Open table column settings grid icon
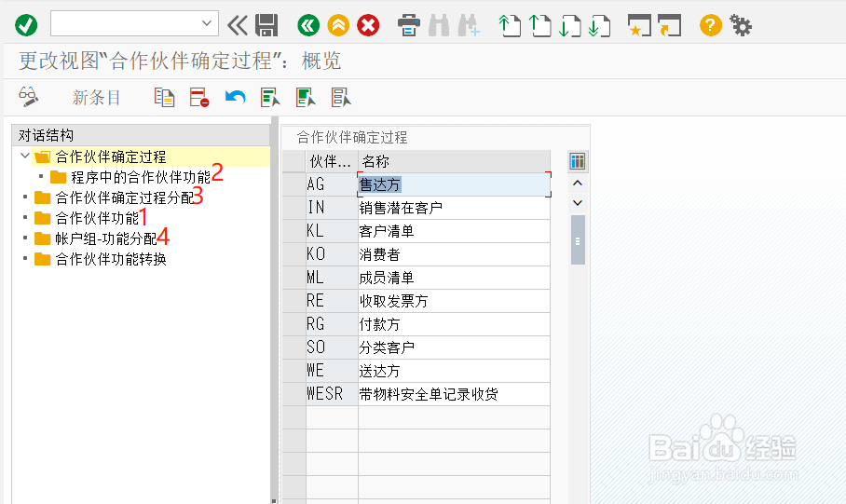 point(578,161)
